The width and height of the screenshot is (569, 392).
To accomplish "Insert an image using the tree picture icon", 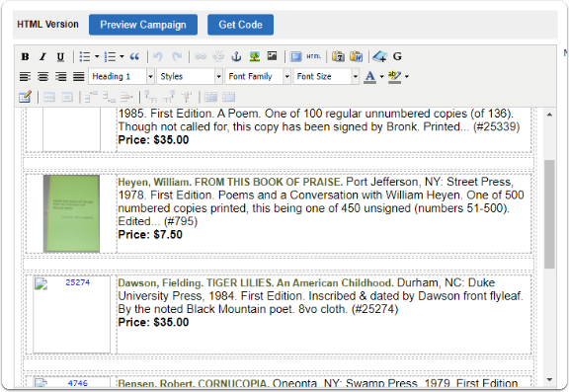I will 255,56.
